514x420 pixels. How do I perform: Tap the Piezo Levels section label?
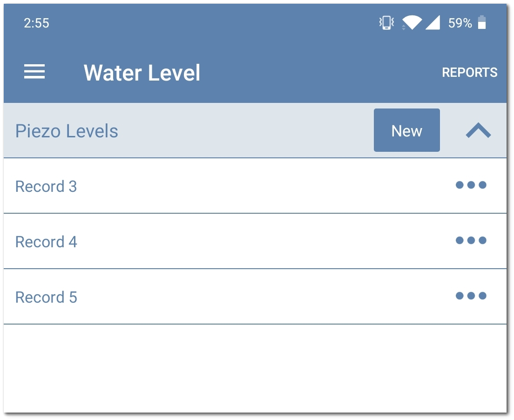click(67, 131)
